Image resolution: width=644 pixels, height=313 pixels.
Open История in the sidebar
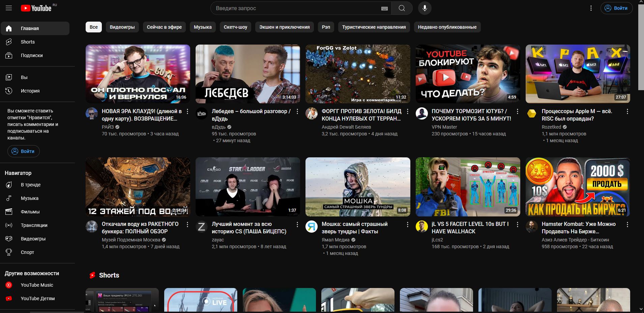[35, 91]
